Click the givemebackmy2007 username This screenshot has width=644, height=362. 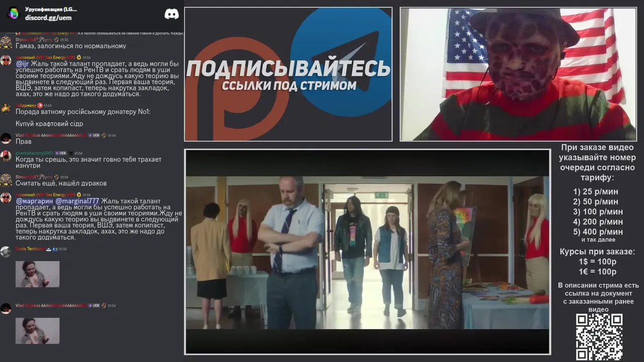click(x=34, y=153)
